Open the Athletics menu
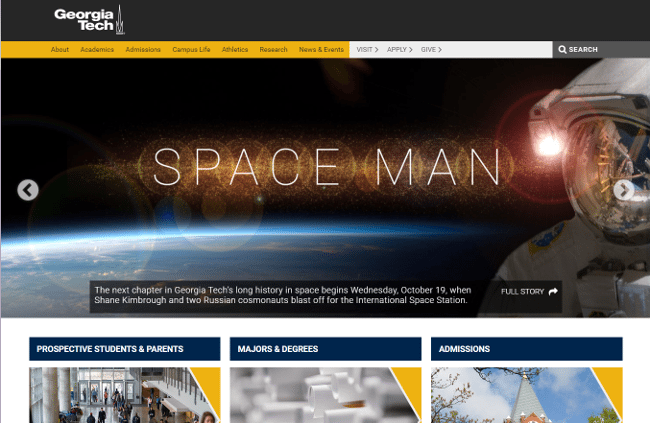Image resolution: width=650 pixels, height=423 pixels. (235, 49)
